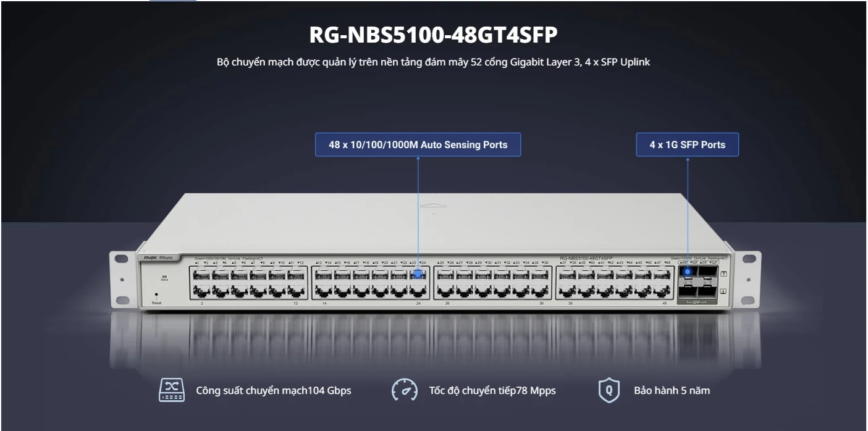Click the "48 x 10/100/1000M Auto Sensing Ports" label
The image size is (868, 431).
[x=418, y=144]
